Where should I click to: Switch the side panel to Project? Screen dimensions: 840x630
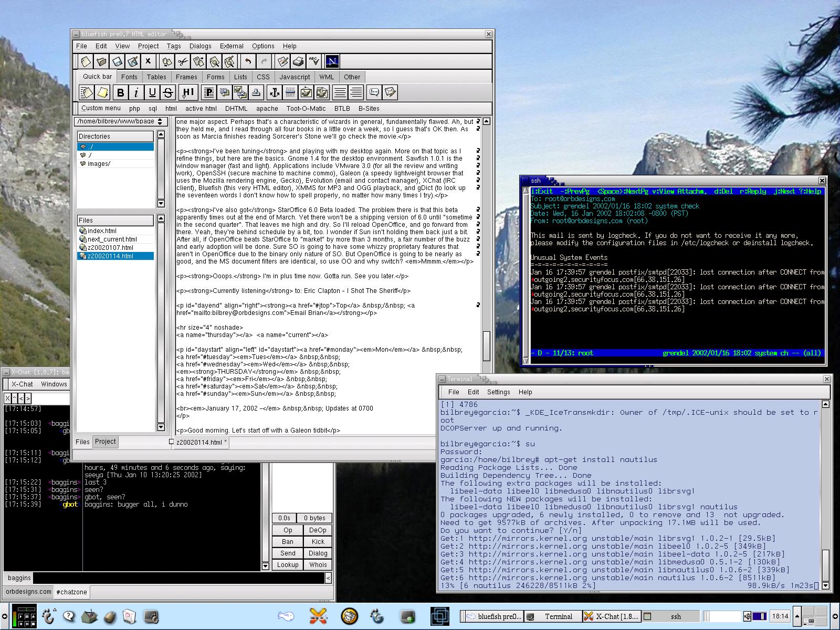(105, 442)
